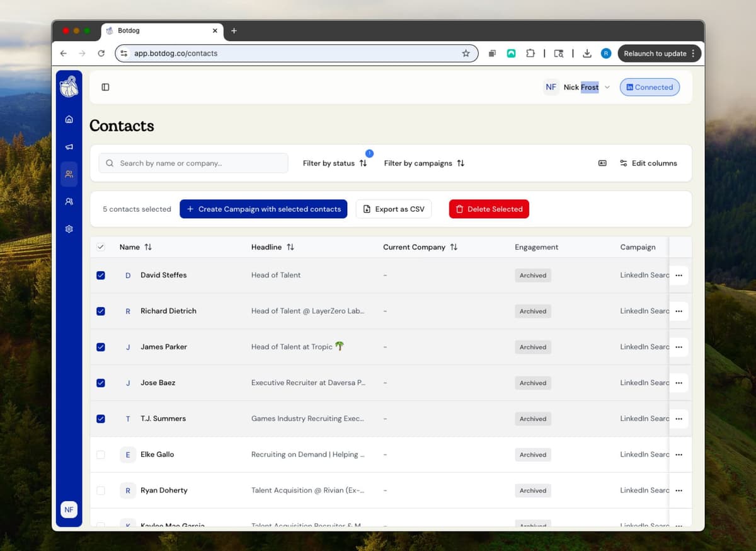
Task: Click Delete Selected button
Action: (489, 209)
